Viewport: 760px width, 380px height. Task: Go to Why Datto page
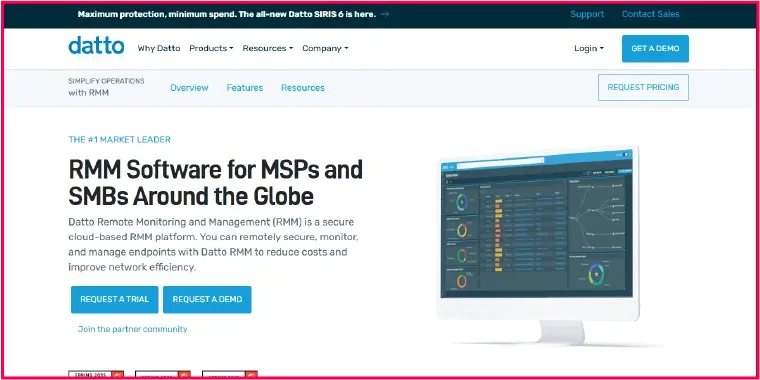tap(158, 48)
